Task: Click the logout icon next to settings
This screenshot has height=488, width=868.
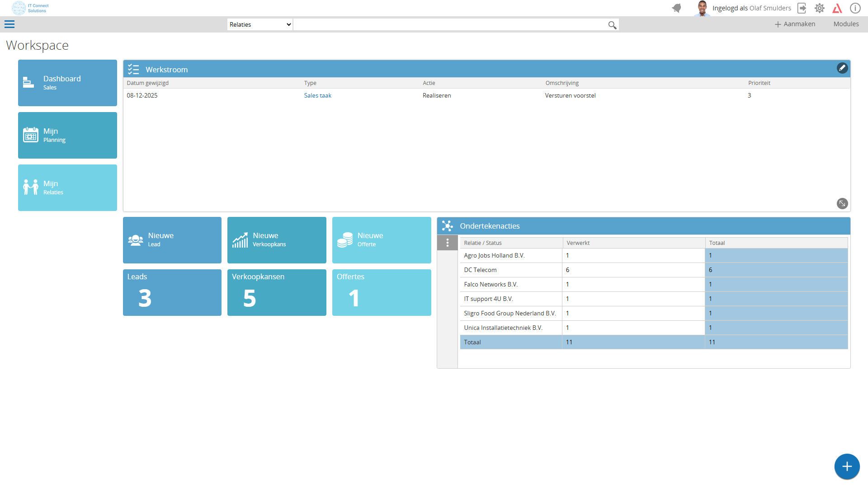Action: pyautogui.click(x=802, y=8)
